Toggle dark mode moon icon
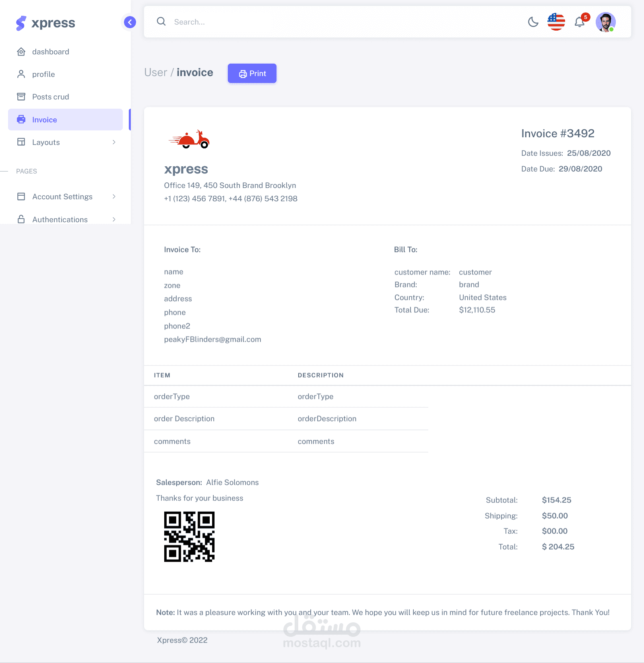 coord(533,22)
